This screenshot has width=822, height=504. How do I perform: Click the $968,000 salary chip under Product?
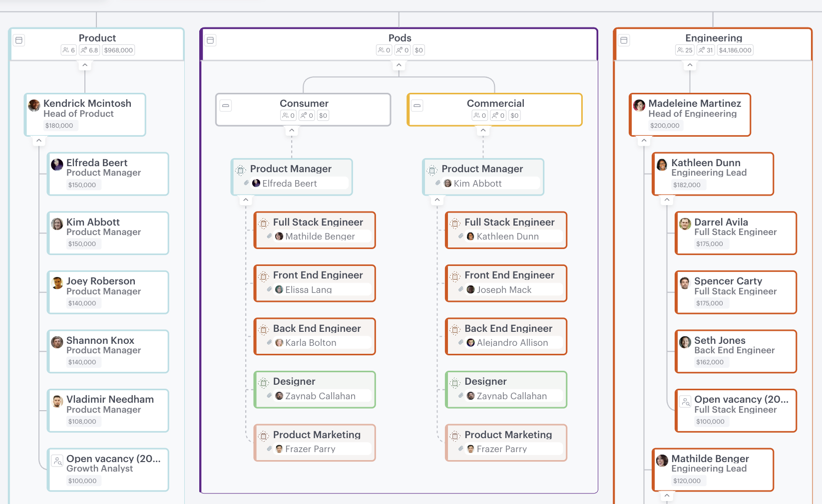pyautogui.click(x=118, y=50)
